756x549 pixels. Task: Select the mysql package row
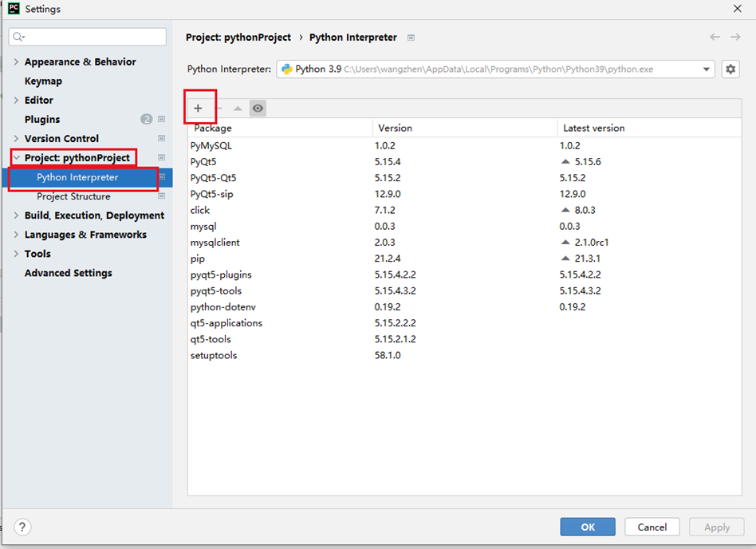[464, 227]
